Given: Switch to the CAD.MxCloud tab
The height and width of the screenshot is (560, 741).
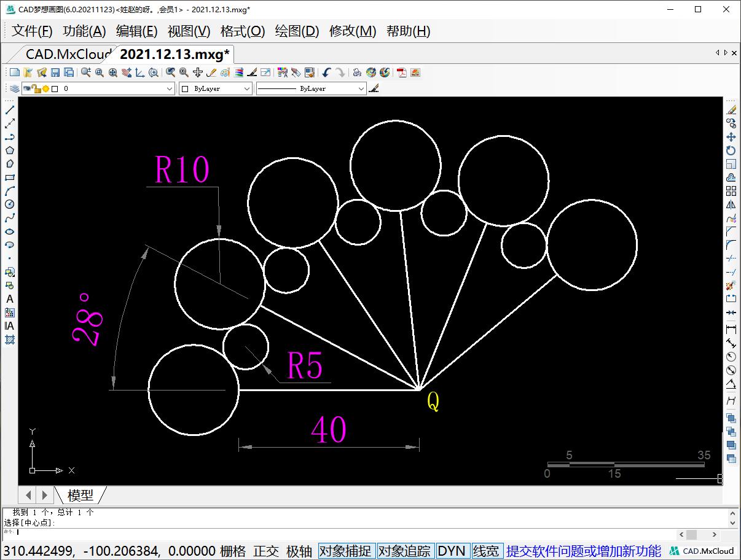Looking at the screenshot, I should pyautogui.click(x=68, y=54).
